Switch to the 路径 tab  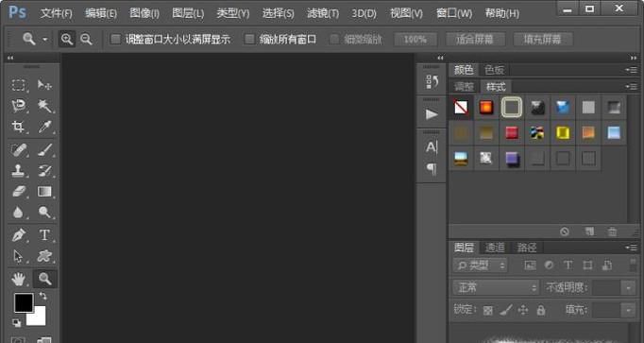(x=527, y=248)
